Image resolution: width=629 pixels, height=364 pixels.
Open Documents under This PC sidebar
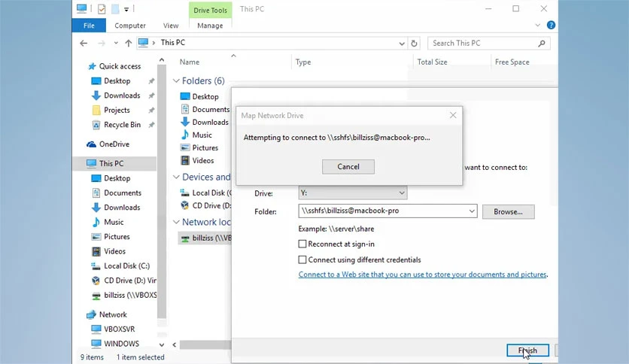coord(123,193)
